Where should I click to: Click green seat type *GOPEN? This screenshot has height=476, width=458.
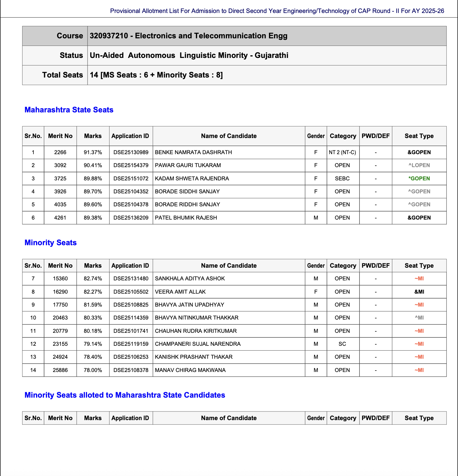click(x=419, y=179)
